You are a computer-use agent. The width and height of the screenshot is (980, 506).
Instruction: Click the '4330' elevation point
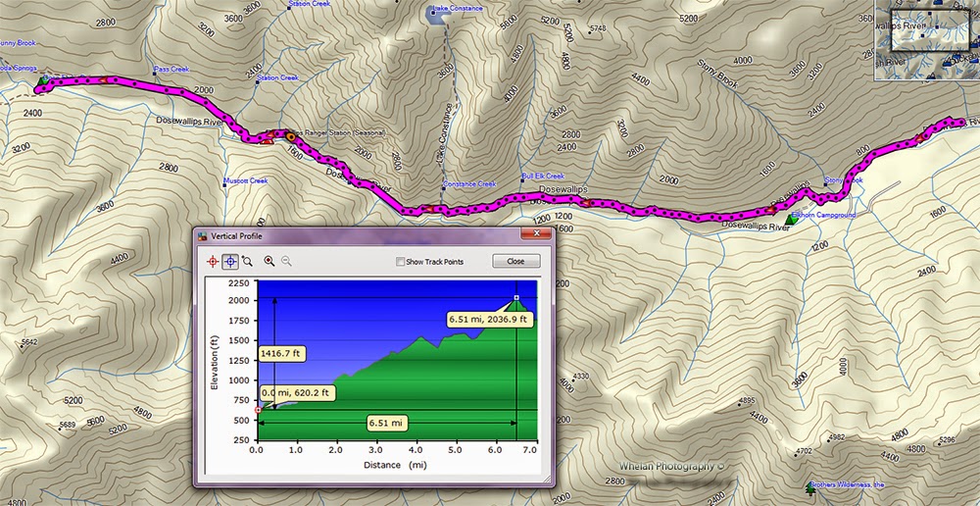point(580,376)
